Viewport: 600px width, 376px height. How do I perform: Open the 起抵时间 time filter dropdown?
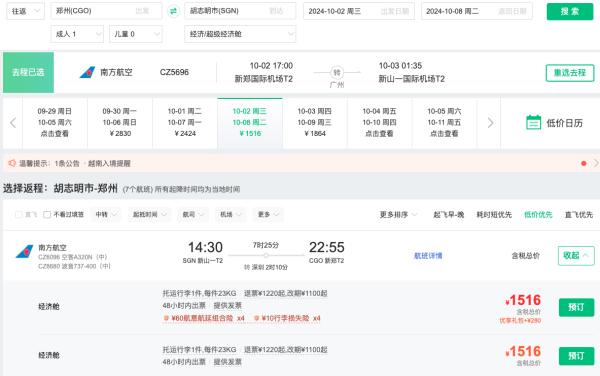(x=150, y=215)
